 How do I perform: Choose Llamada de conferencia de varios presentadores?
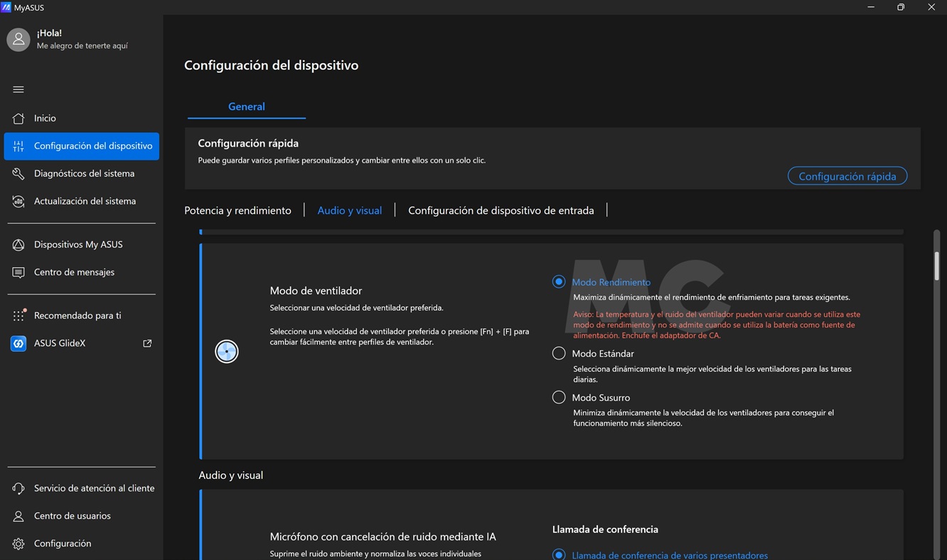point(559,555)
